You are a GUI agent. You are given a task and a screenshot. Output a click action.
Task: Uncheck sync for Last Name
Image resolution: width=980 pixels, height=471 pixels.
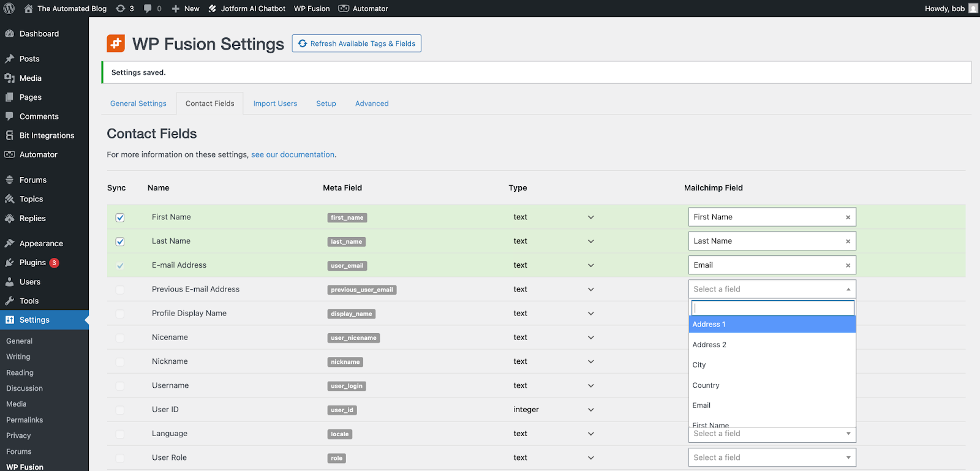click(120, 241)
